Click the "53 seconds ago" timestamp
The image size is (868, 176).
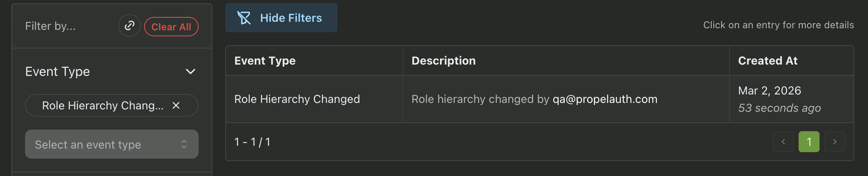[779, 108]
